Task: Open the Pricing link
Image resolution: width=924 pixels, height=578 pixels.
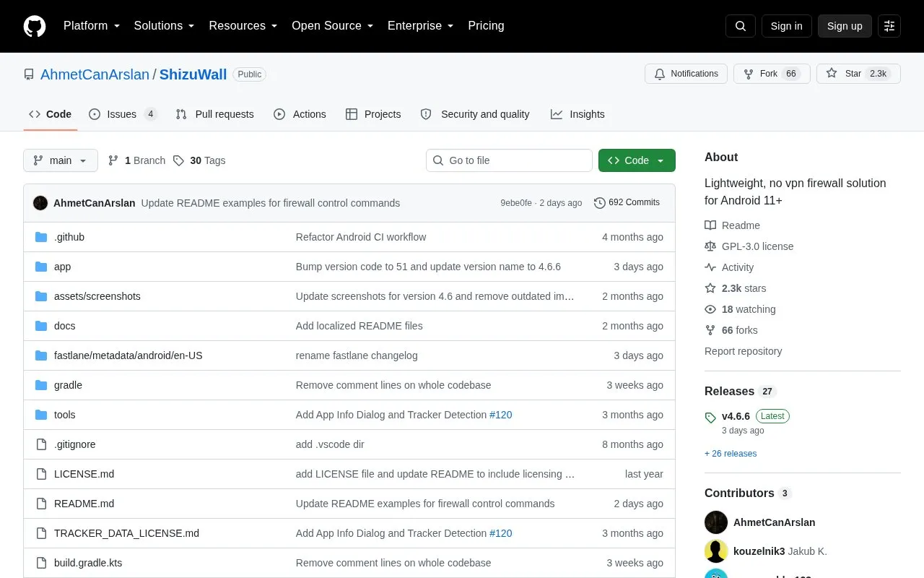Action: pos(486,26)
